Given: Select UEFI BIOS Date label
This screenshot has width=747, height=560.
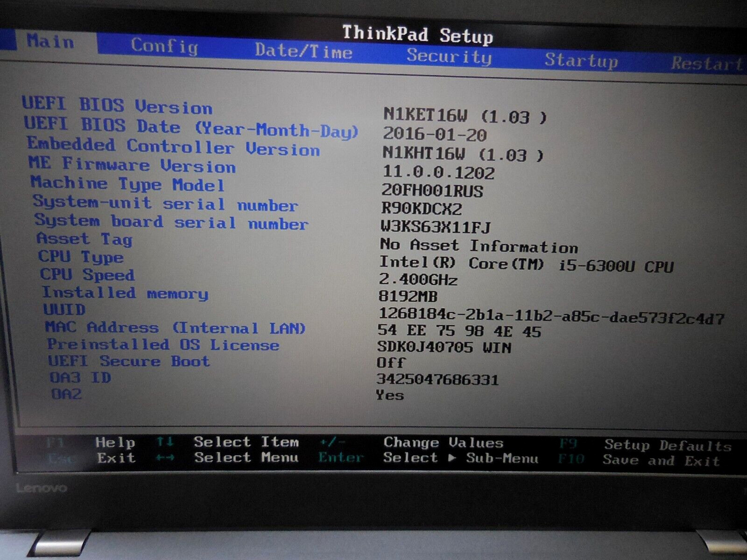Looking at the screenshot, I should click(191, 128).
